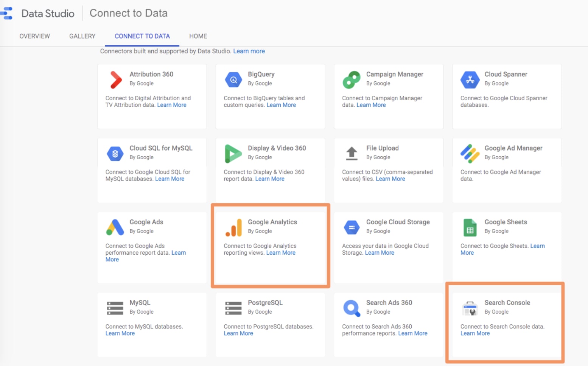Click the Google Ad Manager data description
588x367 pixels.
click(501, 175)
